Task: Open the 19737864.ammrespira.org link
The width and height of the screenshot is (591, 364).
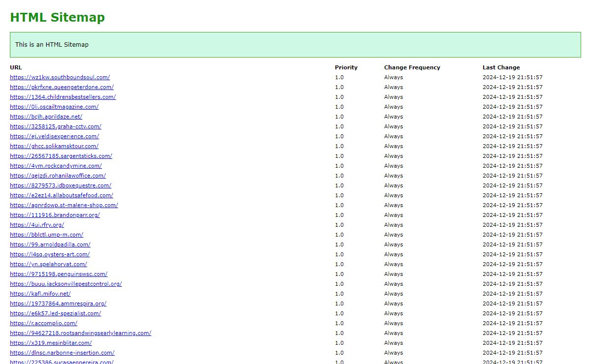Action: [58, 303]
